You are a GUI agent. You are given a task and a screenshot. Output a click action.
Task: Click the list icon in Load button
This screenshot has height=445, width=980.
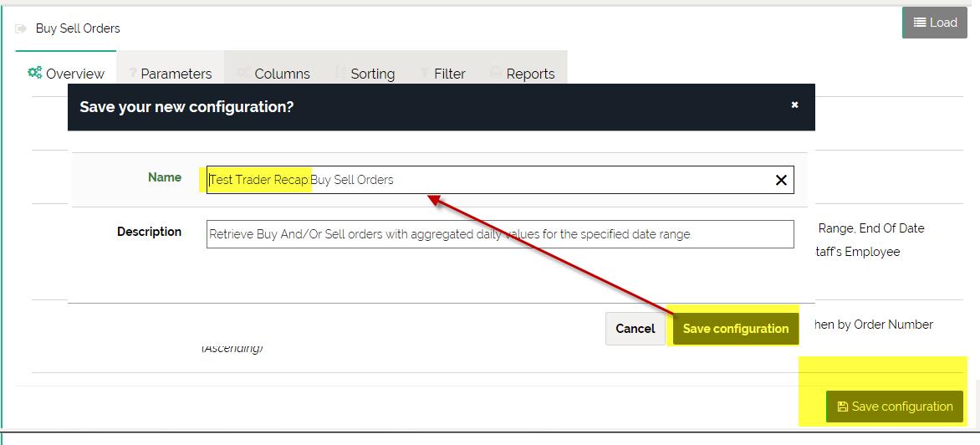pyautogui.click(x=919, y=23)
